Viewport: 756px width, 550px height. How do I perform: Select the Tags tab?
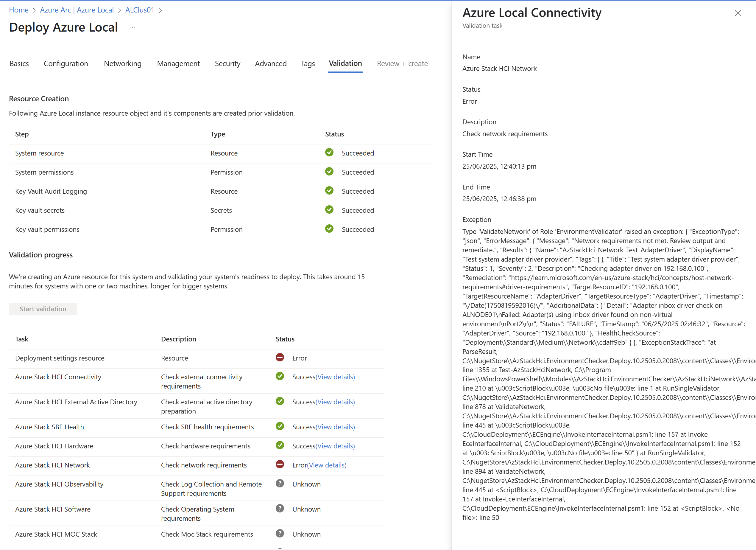[x=308, y=64]
